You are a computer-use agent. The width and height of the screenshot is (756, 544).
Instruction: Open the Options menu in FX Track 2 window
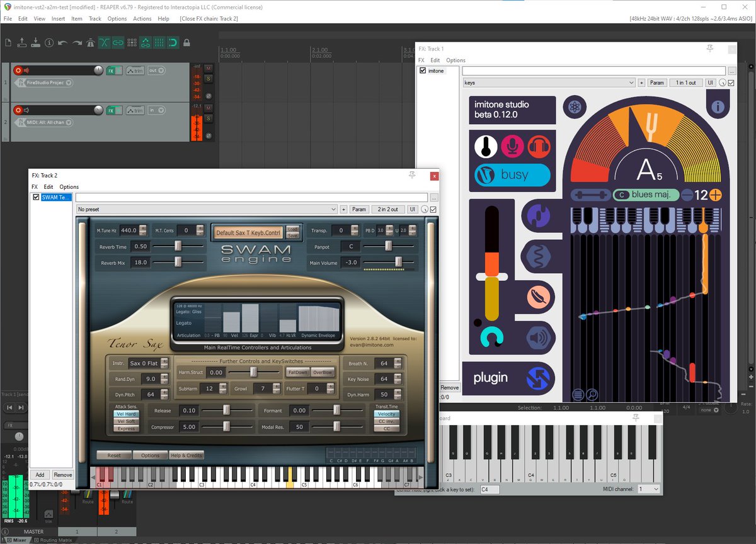(x=69, y=187)
